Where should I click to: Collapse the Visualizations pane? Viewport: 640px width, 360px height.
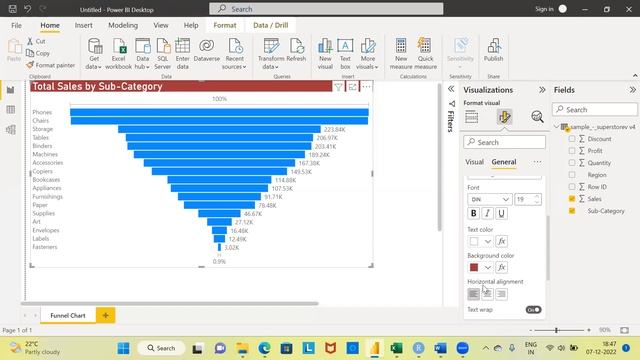pyautogui.click(x=542, y=90)
